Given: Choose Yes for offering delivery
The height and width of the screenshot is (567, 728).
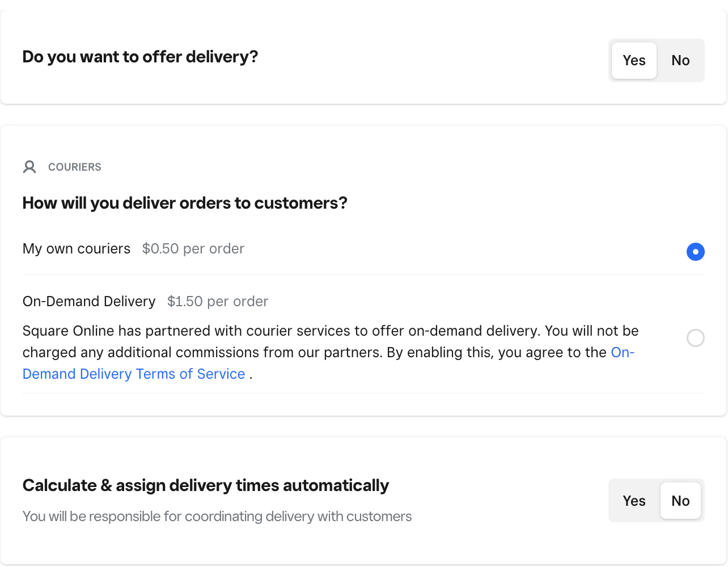Looking at the screenshot, I should [634, 61].
